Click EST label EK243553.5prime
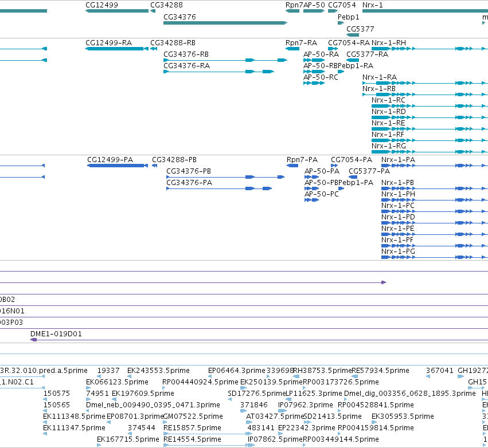 click(x=158, y=370)
